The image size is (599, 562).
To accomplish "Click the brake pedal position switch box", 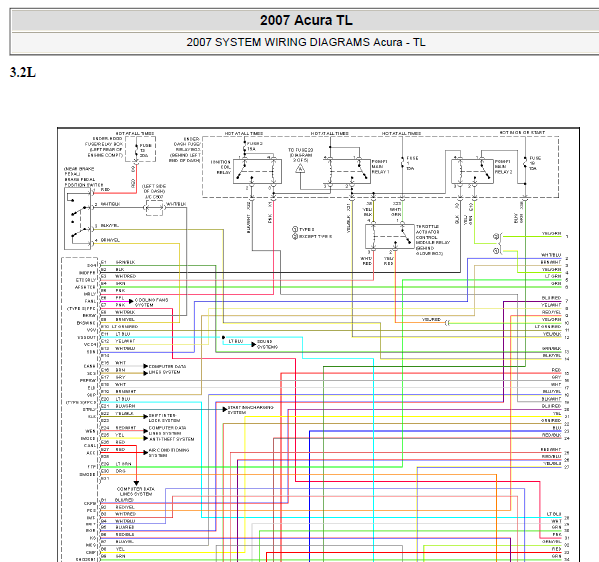I will [78, 219].
